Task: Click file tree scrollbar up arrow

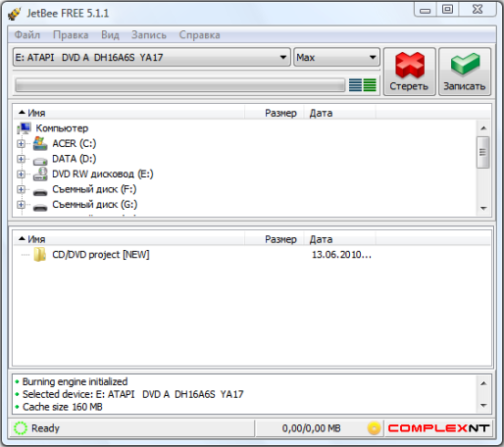Action: click(483, 128)
